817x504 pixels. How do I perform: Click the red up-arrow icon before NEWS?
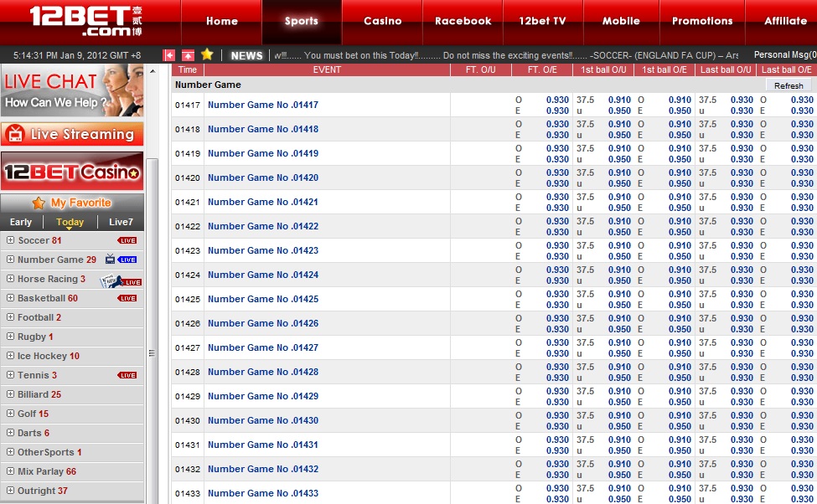188,55
